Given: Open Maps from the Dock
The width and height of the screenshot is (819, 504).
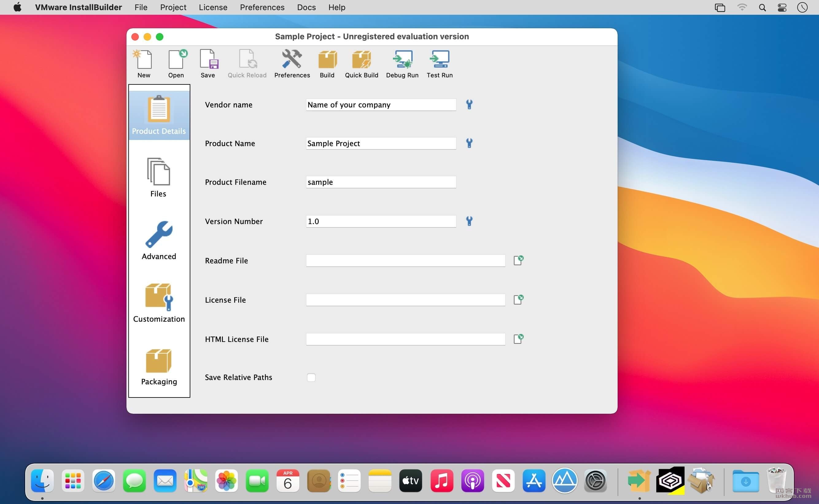Looking at the screenshot, I should tap(196, 481).
